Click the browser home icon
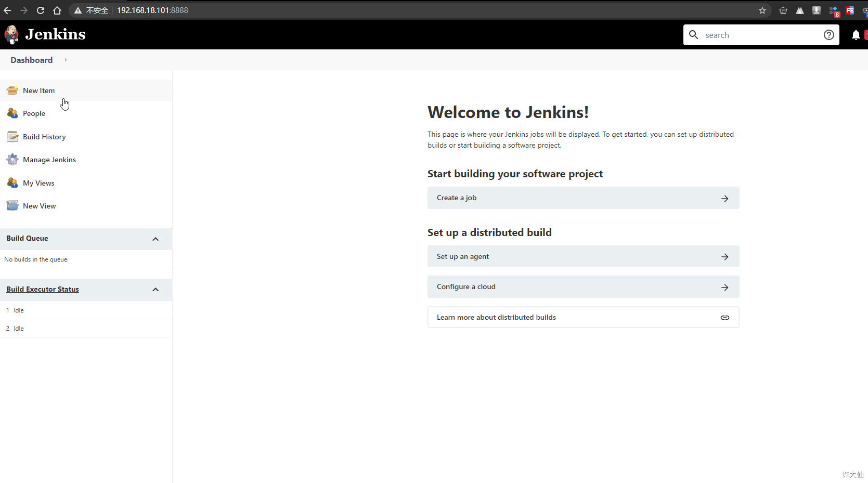 click(x=57, y=10)
